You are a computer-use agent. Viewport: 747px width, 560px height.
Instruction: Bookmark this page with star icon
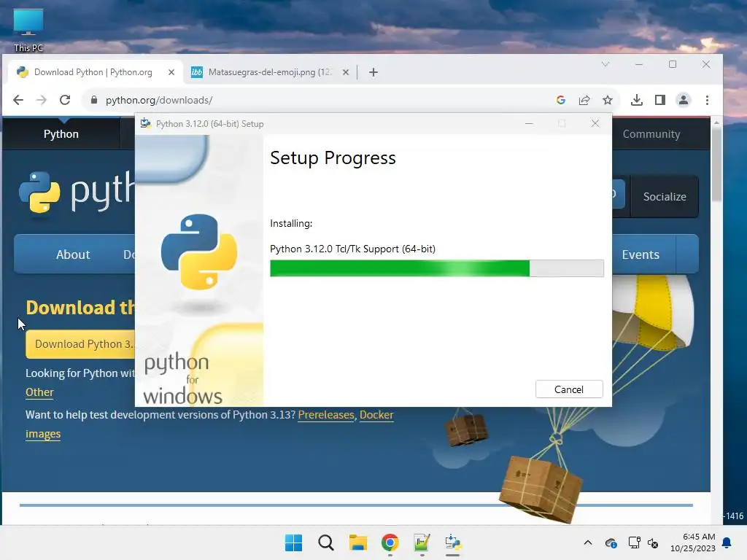click(608, 100)
